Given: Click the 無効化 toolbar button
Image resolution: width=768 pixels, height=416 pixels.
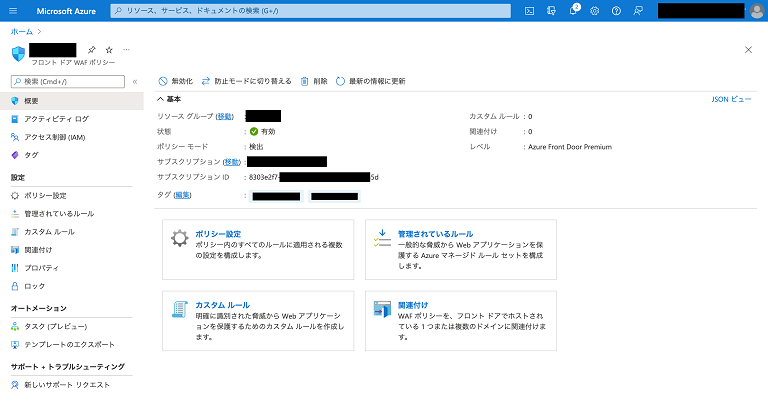Looking at the screenshot, I should coord(175,81).
